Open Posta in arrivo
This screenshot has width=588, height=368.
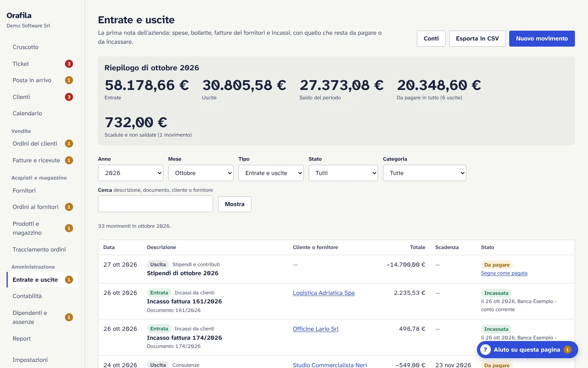click(x=42, y=80)
